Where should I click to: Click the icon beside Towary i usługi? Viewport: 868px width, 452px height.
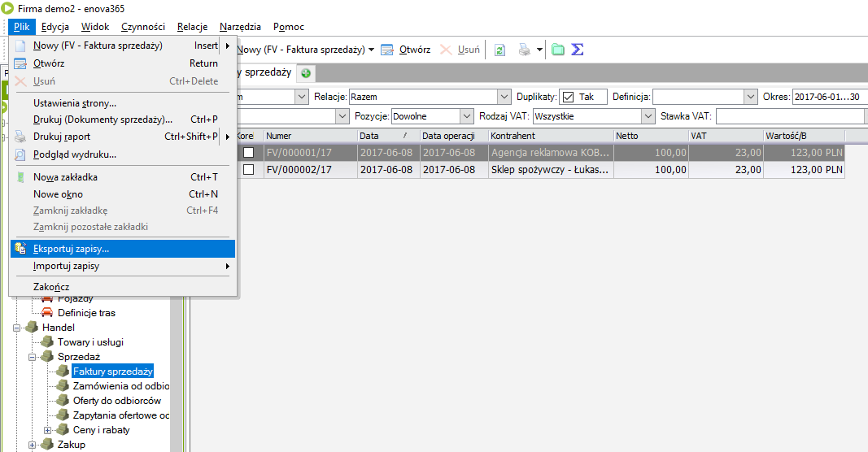tap(47, 342)
